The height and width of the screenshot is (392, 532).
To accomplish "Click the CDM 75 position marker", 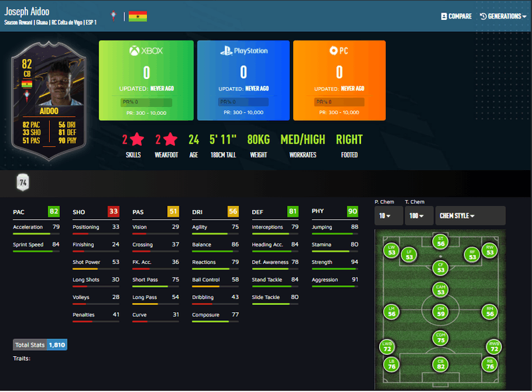I will (441, 338).
